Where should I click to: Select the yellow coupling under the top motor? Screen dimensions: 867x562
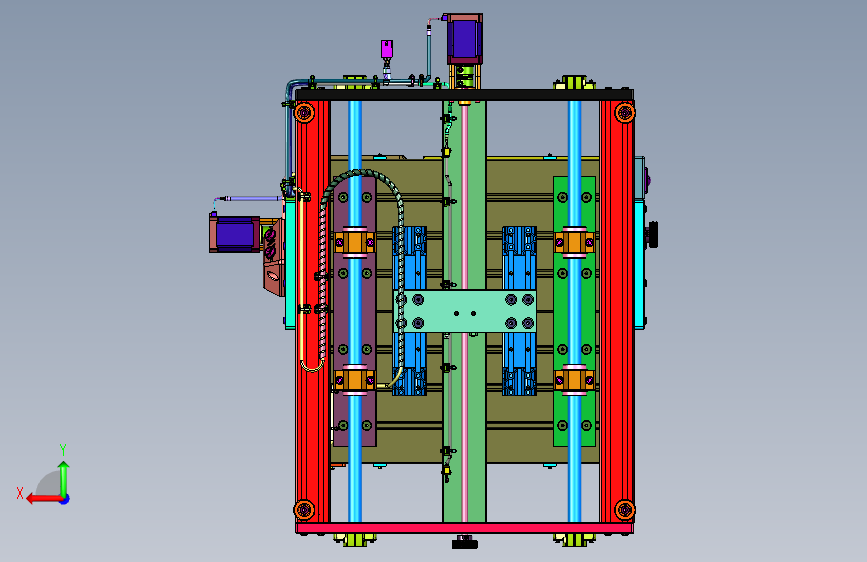464,76
